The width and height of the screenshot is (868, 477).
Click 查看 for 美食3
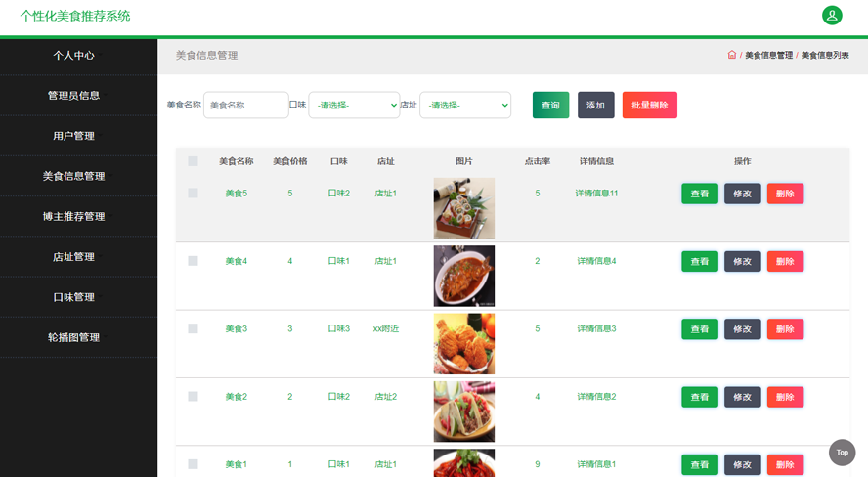(x=700, y=328)
